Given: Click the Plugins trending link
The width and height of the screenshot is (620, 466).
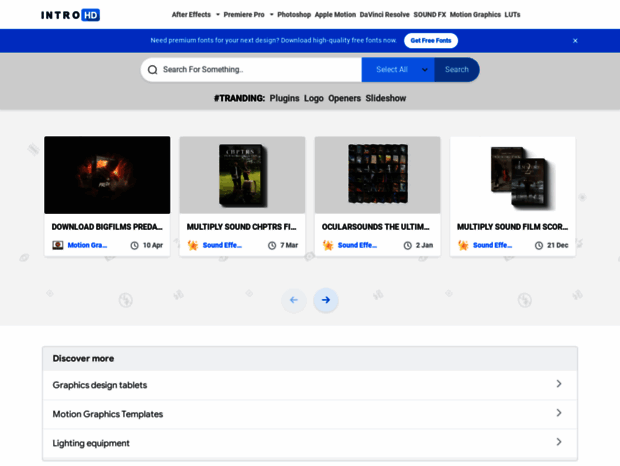Looking at the screenshot, I should [284, 98].
